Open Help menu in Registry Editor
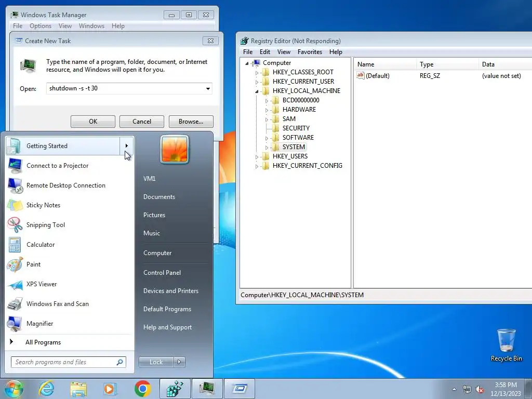Image resolution: width=532 pixels, height=399 pixels. coord(336,52)
